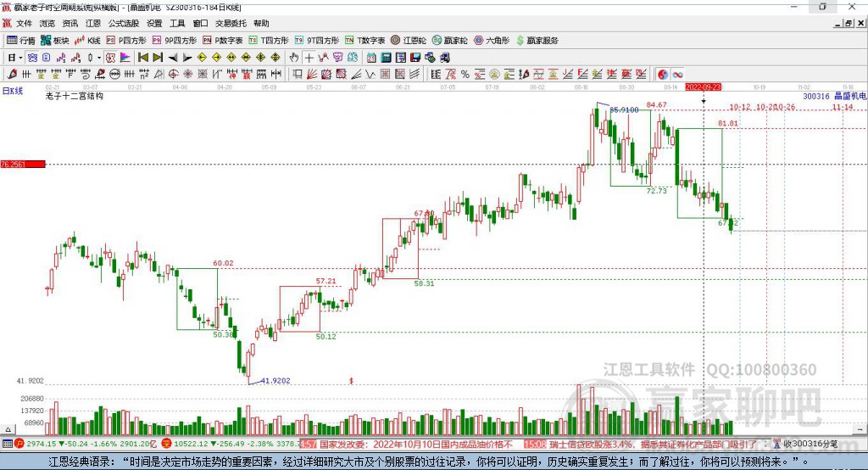Step back one bar with the black left arrow

[173, 58]
